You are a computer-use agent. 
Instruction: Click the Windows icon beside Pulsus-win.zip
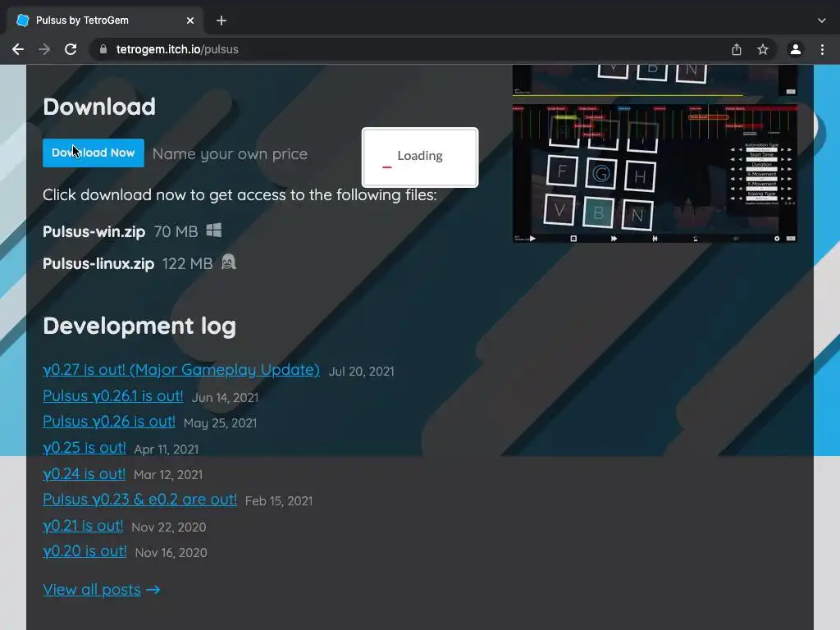[x=214, y=231]
